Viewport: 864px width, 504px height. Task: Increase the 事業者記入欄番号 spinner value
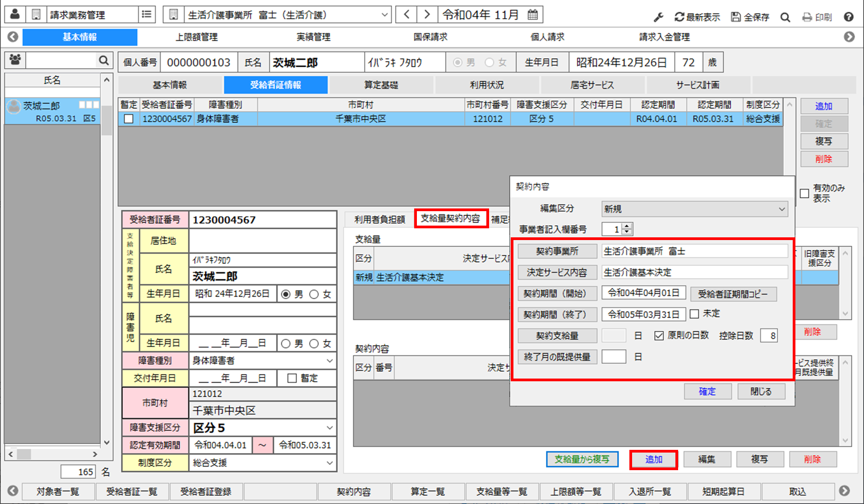627,226
